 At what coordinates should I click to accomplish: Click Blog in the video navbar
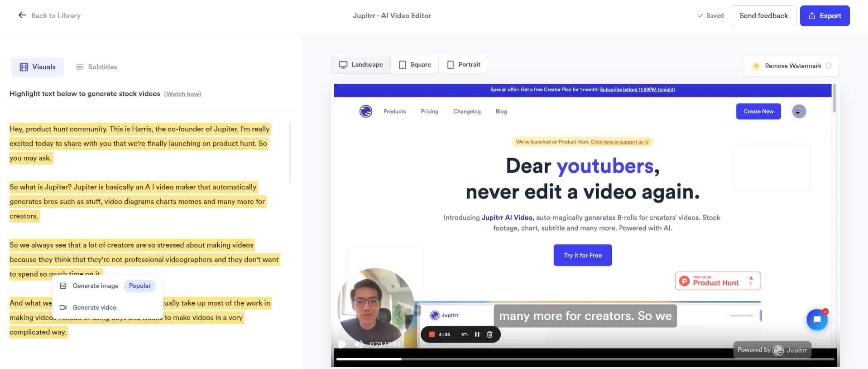[x=501, y=112]
